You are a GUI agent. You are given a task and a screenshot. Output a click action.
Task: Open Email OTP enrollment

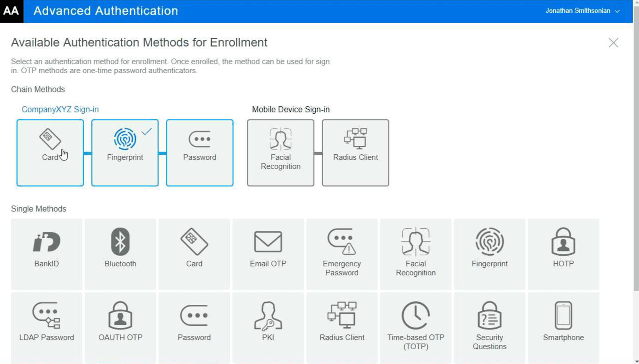[x=268, y=254]
